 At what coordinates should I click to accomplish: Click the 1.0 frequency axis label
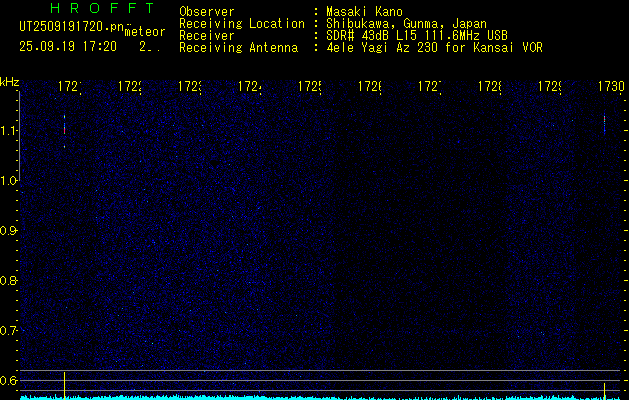9,181
